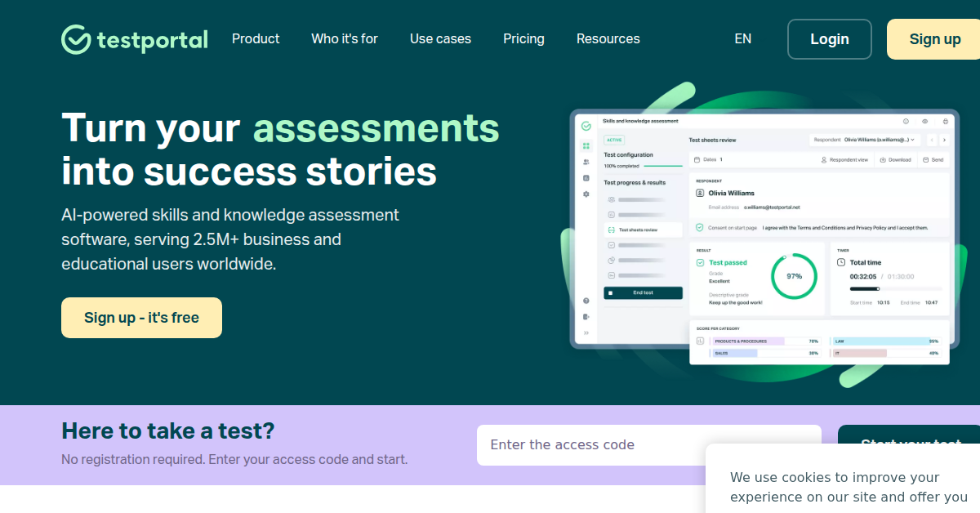Click the consent checkmark shield icon
The image size is (980, 513).
699,228
